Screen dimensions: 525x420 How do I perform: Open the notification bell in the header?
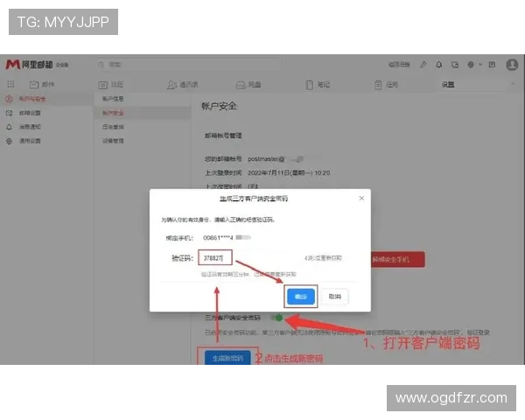pyautogui.click(x=439, y=64)
